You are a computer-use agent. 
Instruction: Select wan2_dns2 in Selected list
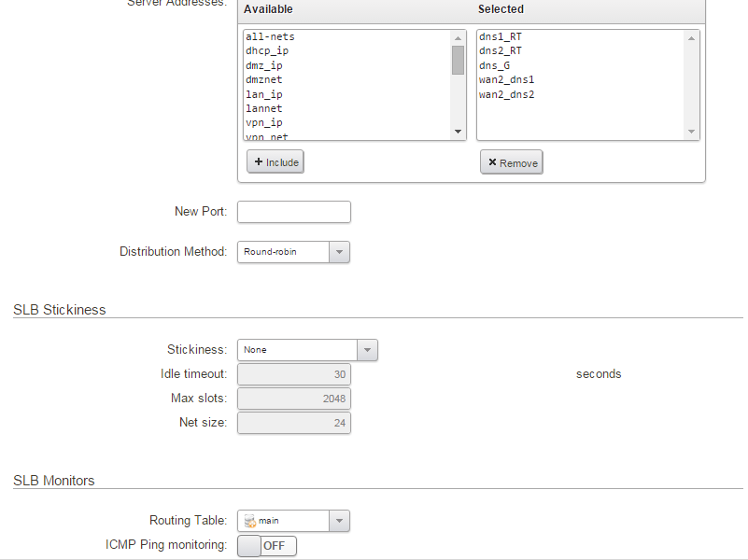[506, 94]
